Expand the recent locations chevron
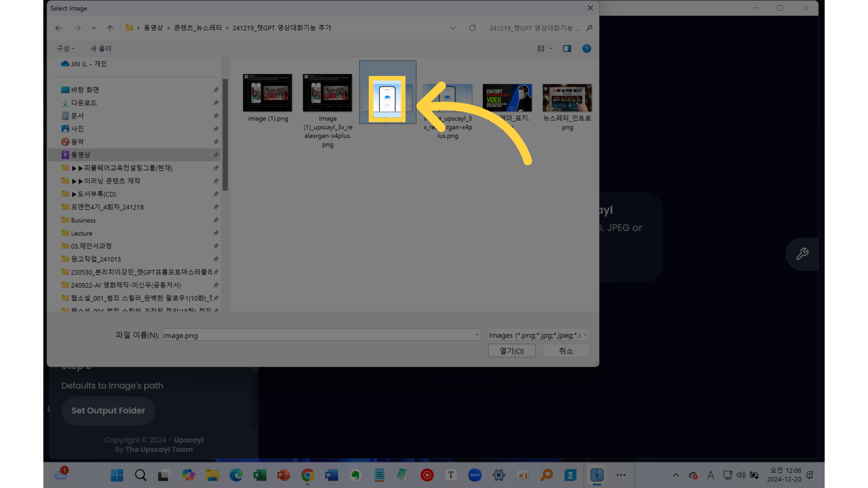 click(94, 28)
